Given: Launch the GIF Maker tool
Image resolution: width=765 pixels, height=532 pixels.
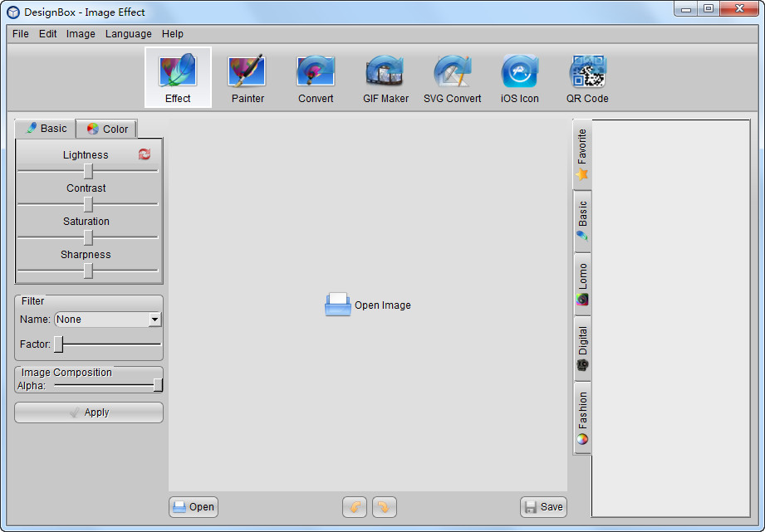Looking at the screenshot, I should tap(385, 77).
